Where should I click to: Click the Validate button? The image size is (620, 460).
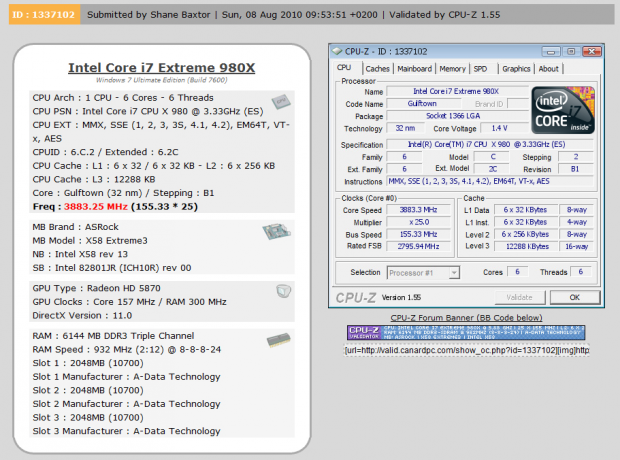pyautogui.click(x=520, y=297)
